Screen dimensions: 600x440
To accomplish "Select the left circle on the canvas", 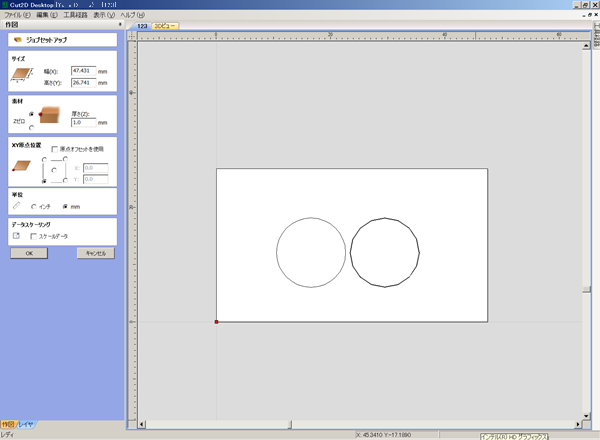I will 278,250.
